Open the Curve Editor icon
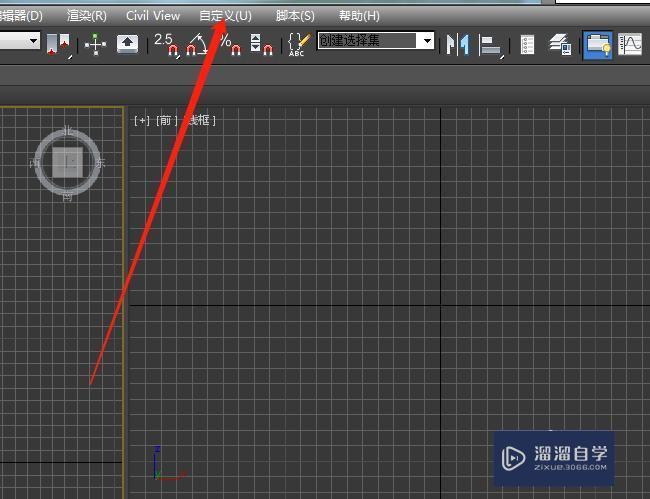The width and height of the screenshot is (650, 499). pyautogui.click(x=630, y=44)
